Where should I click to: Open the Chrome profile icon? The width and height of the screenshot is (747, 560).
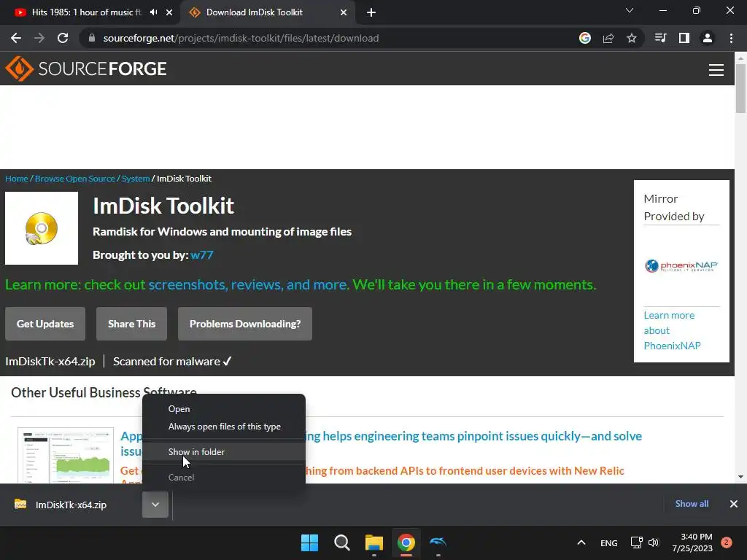(708, 38)
